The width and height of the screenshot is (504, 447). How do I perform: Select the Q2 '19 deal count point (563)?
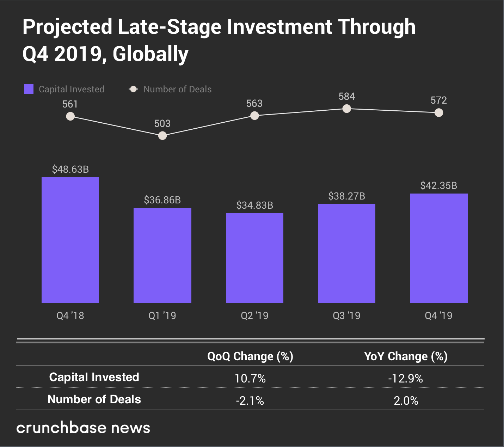click(x=254, y=116)
